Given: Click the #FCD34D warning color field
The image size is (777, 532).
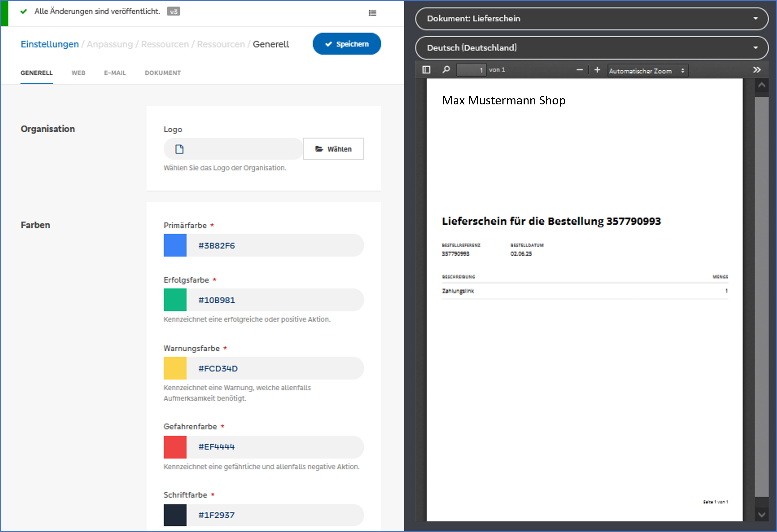Looking at the screenshot, I should click(275, 368).
